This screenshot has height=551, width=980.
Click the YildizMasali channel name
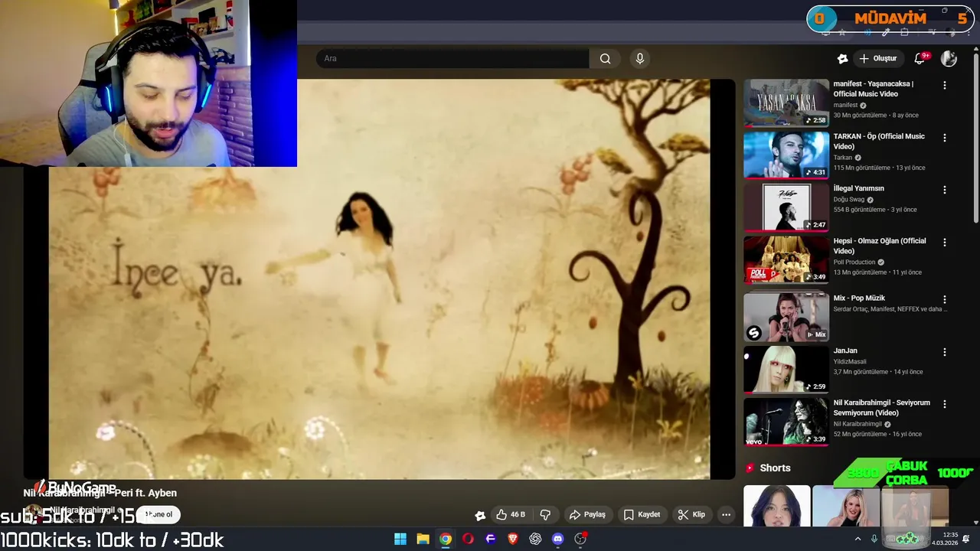click(x=850, y=361)
